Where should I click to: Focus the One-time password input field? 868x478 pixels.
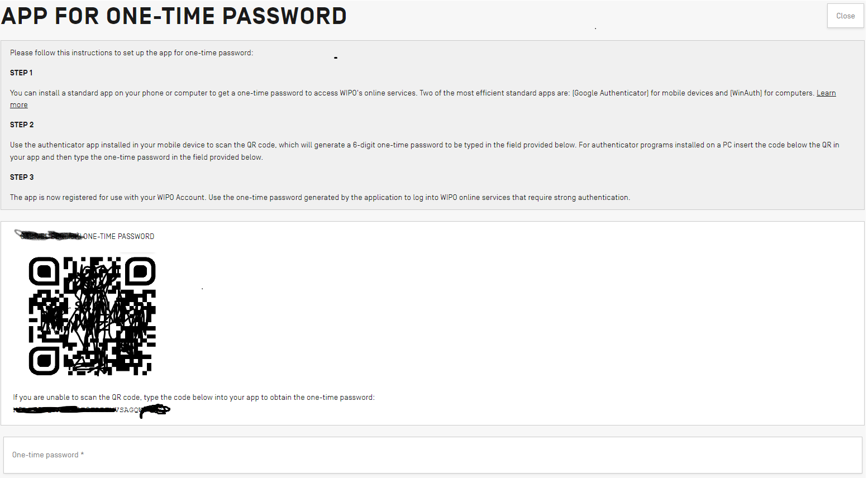[x=433, y=455]
